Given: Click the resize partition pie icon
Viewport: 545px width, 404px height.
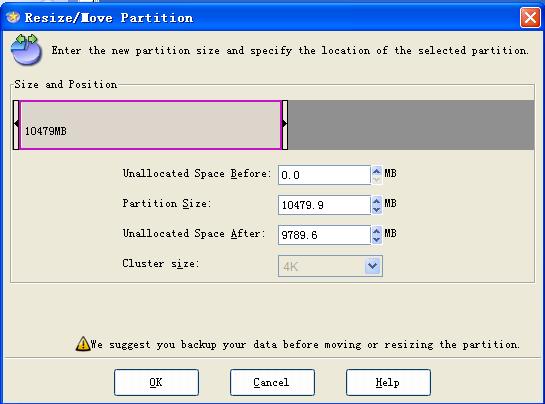Looking at the screenshot, I should click(x=26, y=50).
